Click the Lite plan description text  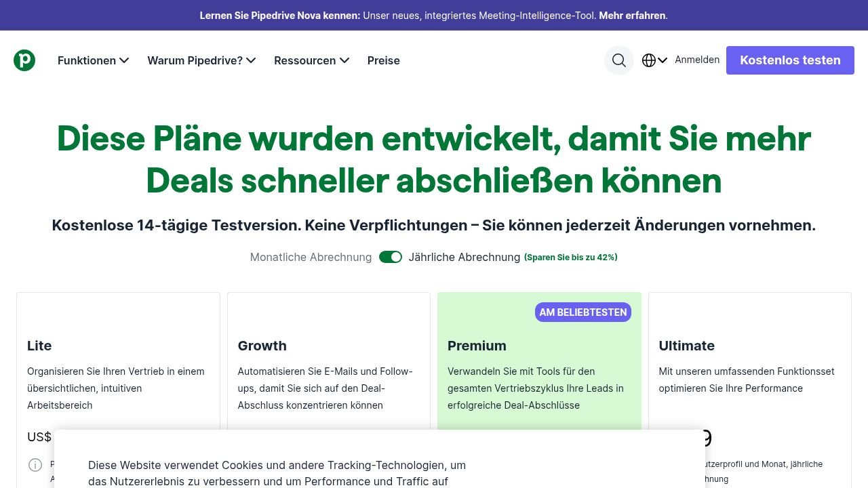(x=116, y=388)
